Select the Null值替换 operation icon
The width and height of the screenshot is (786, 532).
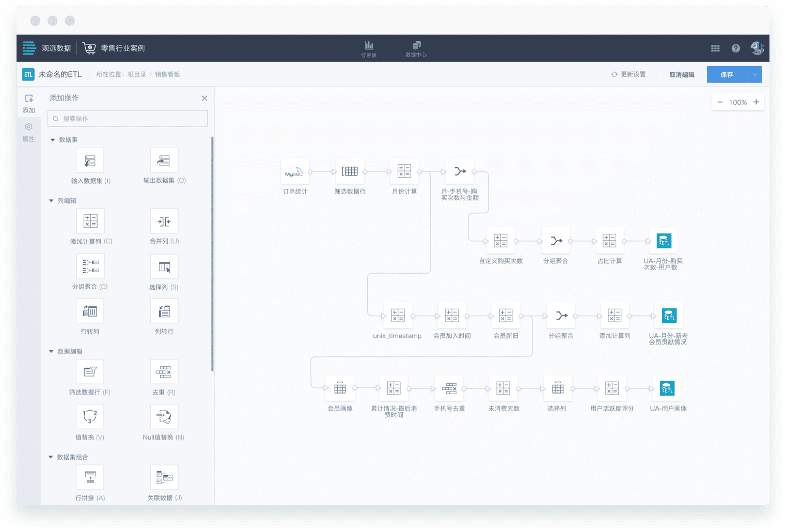pos(164,416)
